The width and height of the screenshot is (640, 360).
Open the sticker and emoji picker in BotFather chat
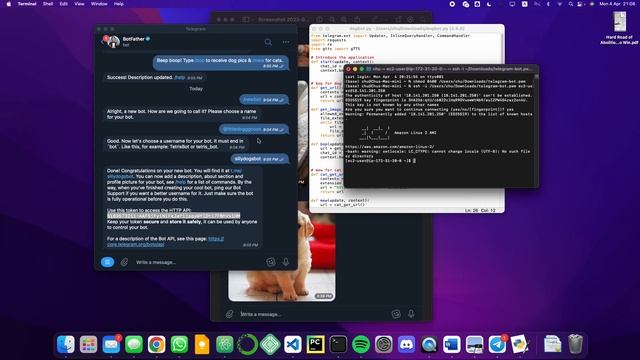(271, 262)
